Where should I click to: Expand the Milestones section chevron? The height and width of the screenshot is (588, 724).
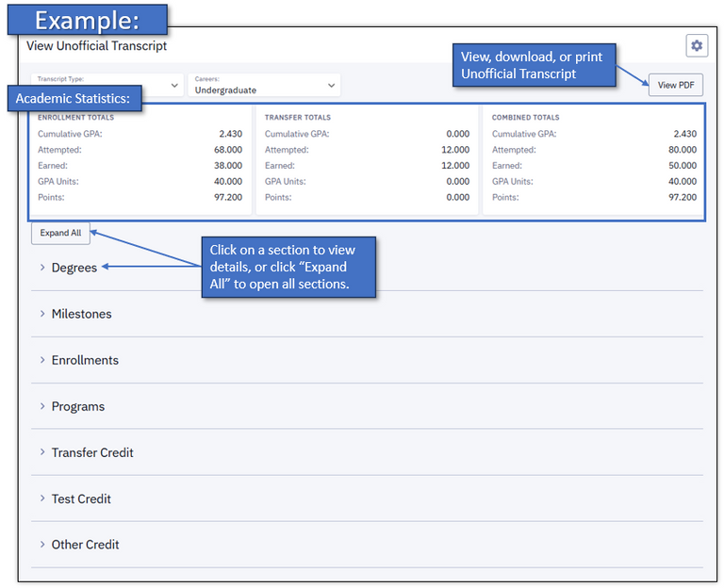(x=42, y=314)
